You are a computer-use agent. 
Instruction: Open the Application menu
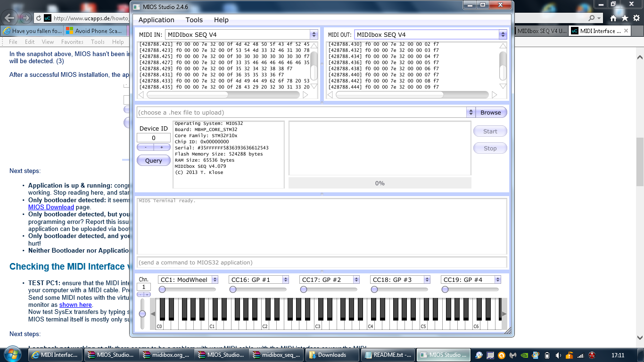pos(156,20)
